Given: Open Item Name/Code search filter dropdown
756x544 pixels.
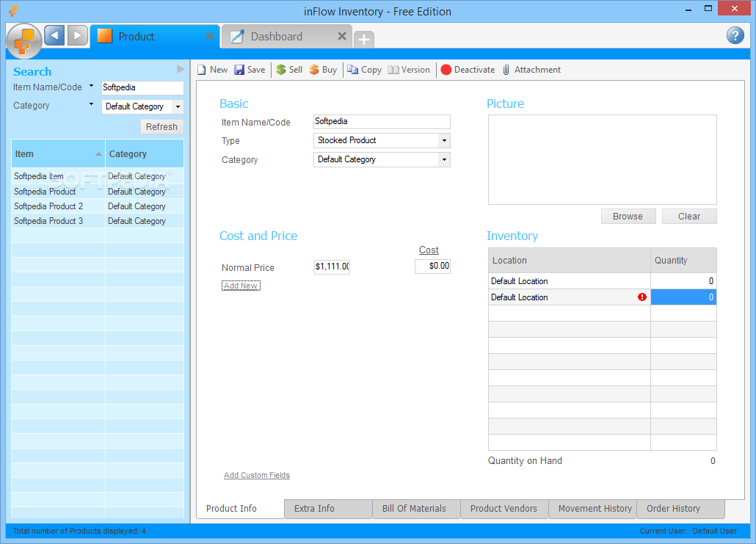Looking at the screenshot, I should click(91, 87).
